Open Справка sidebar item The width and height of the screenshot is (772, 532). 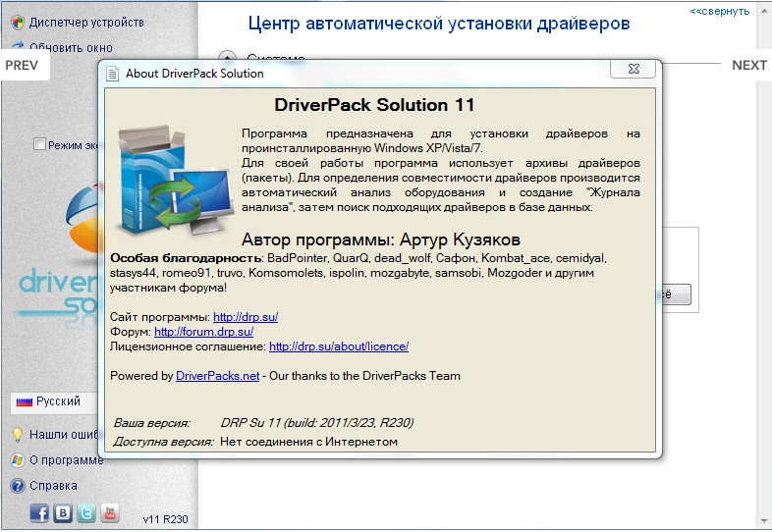[x=53, y=486]
